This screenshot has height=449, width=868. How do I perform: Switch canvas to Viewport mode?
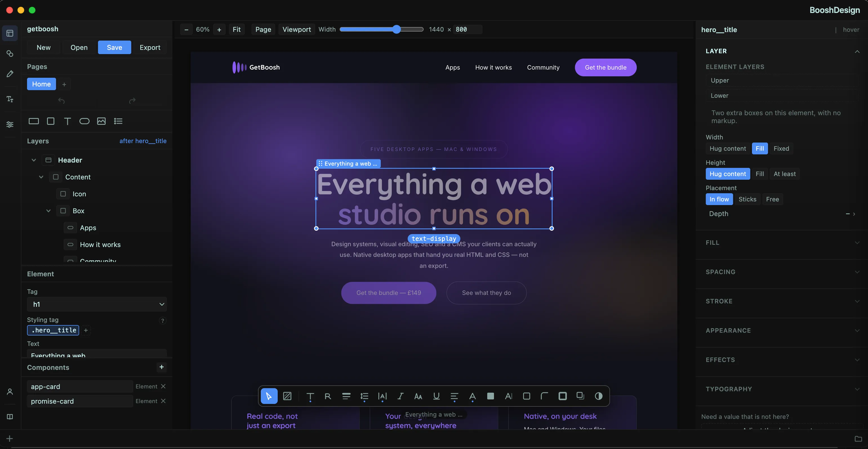[297, 29]
